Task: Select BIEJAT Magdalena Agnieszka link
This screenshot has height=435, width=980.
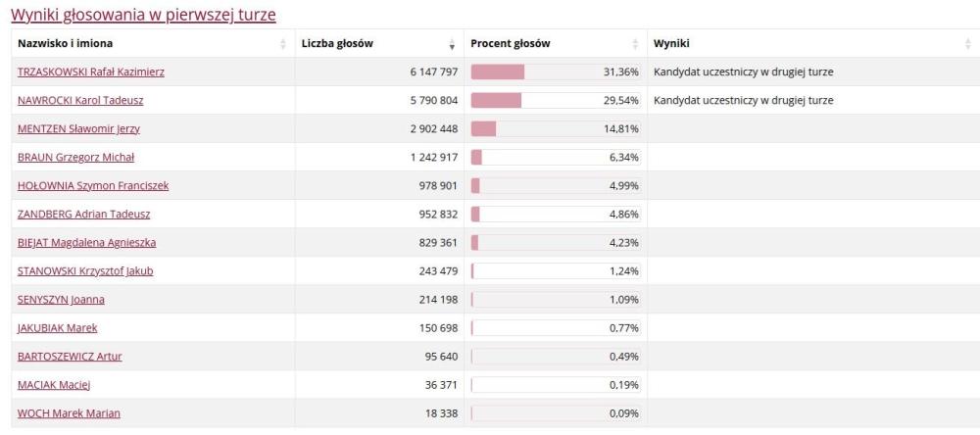Action: click(86, 242)
